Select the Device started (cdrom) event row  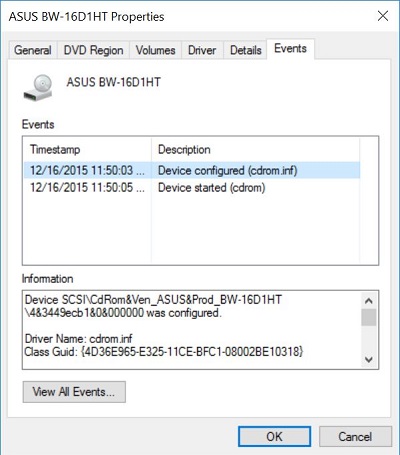[192, 188]
